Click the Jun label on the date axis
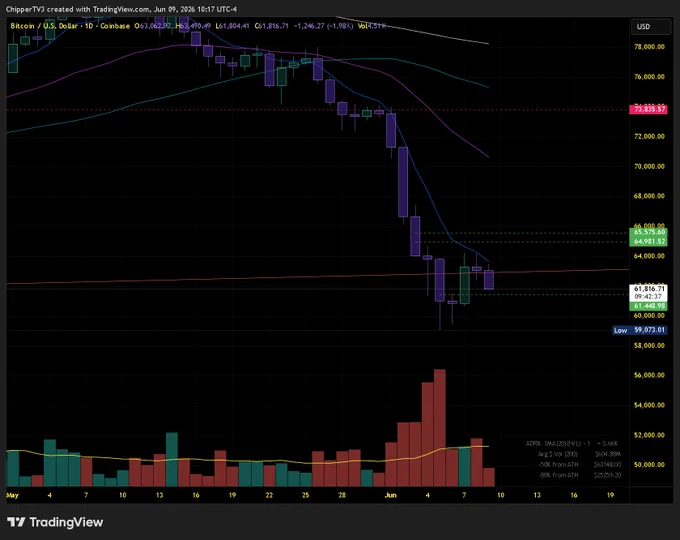Image resolution: width=680 pixels, height=540 pixels. click(x=391, y=495)
